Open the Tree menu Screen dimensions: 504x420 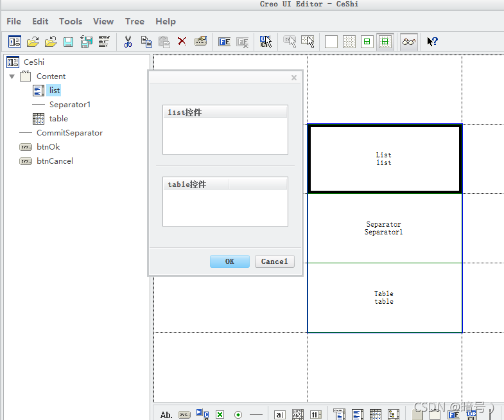pyautogui.click(x=134, y=21)
